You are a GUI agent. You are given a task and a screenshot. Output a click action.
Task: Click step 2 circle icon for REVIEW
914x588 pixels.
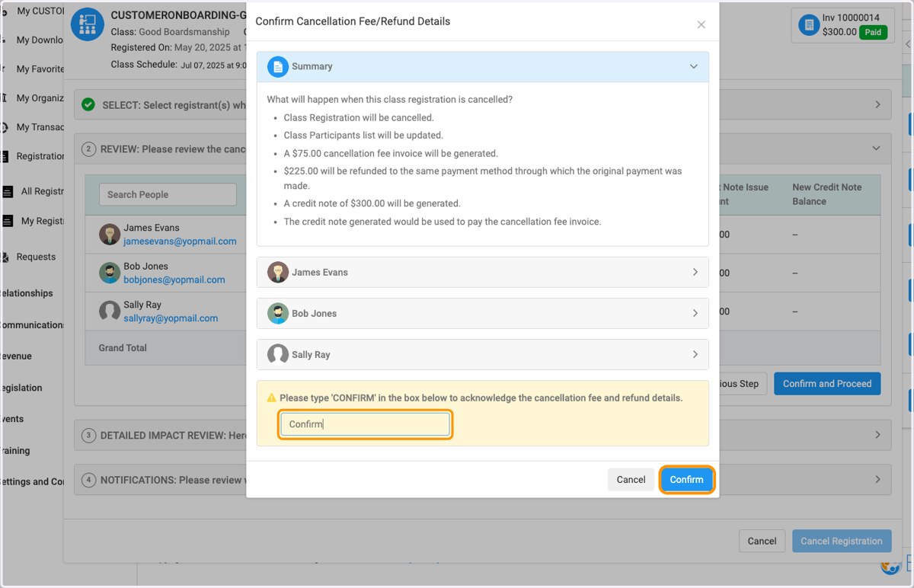(88, 149)
